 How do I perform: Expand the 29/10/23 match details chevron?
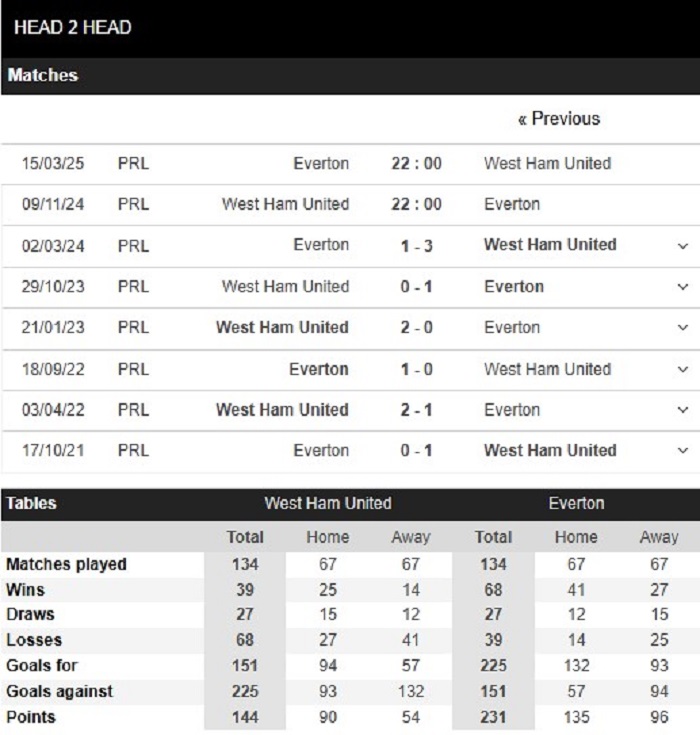point(683,287)
